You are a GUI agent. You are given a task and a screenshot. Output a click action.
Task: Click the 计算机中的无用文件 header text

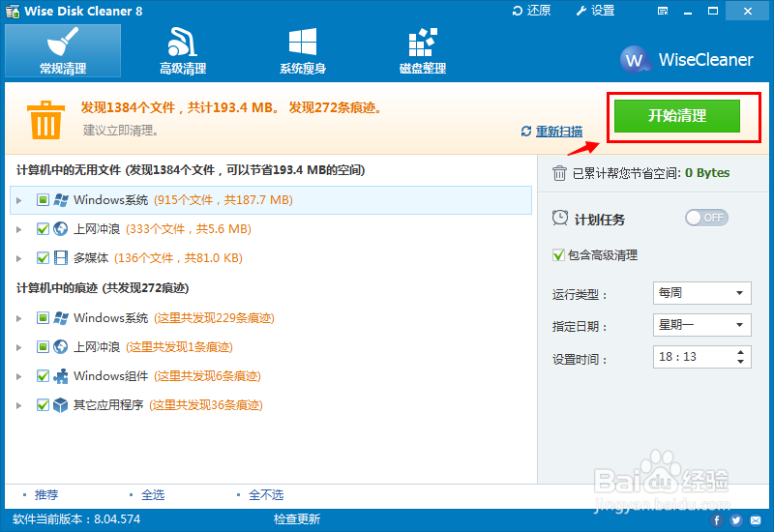pyautogui.click(x=191, y=170)
